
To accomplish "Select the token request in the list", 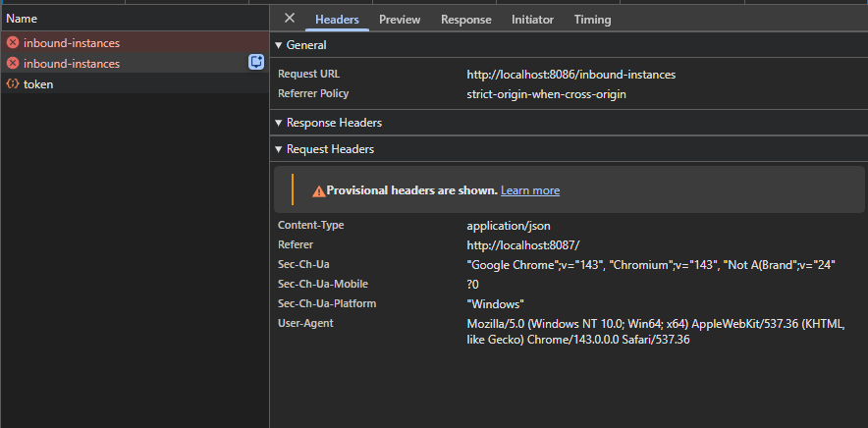I will pos(38,84).
